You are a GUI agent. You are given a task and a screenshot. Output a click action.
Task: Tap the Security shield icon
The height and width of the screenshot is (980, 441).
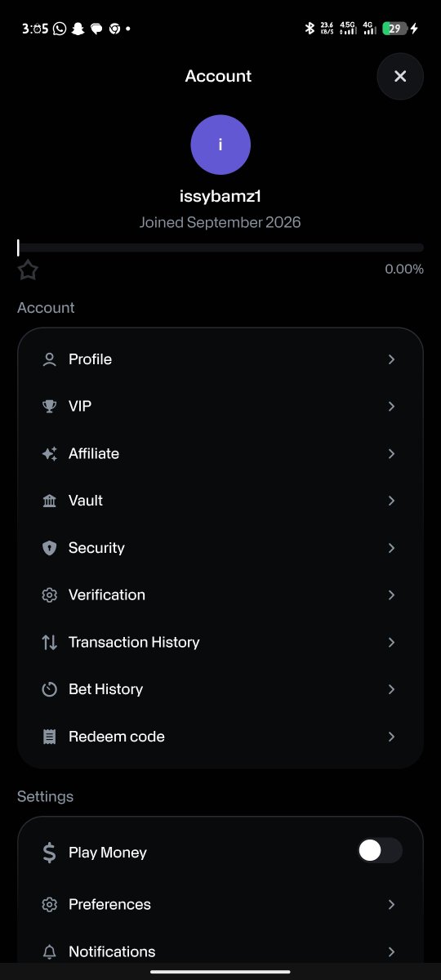pos(50,548)
